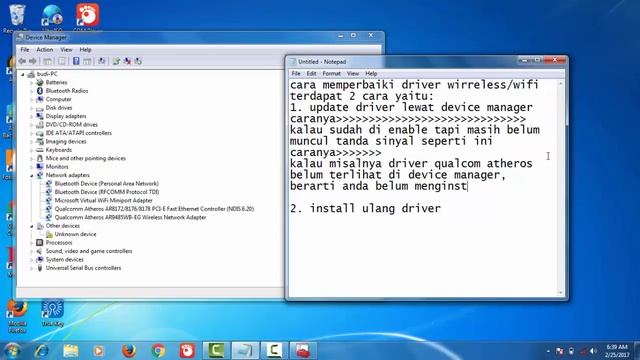
Task: Launch Internet Explorer from the taskbar
Action: pos(42,351)
